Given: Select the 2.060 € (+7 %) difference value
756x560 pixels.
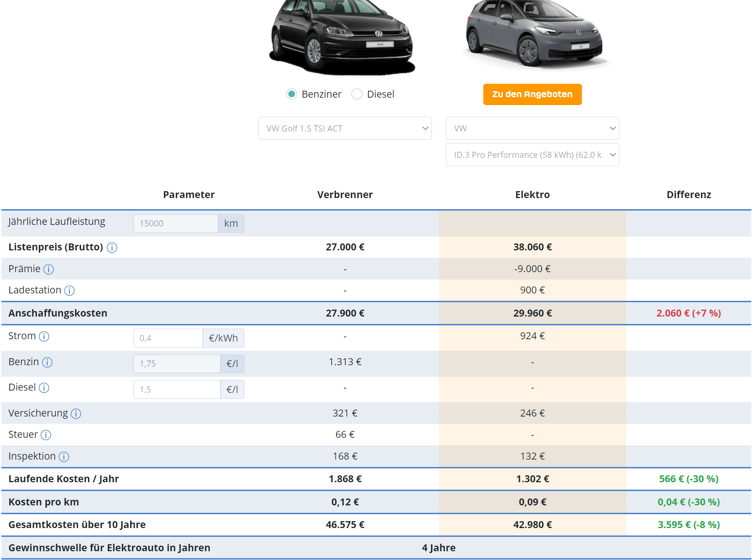Looking at the screenshot, I should click(689, 313).
